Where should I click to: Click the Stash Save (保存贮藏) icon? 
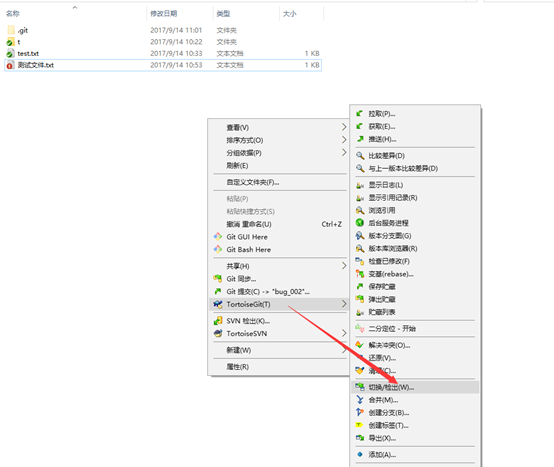pos(360,286)
